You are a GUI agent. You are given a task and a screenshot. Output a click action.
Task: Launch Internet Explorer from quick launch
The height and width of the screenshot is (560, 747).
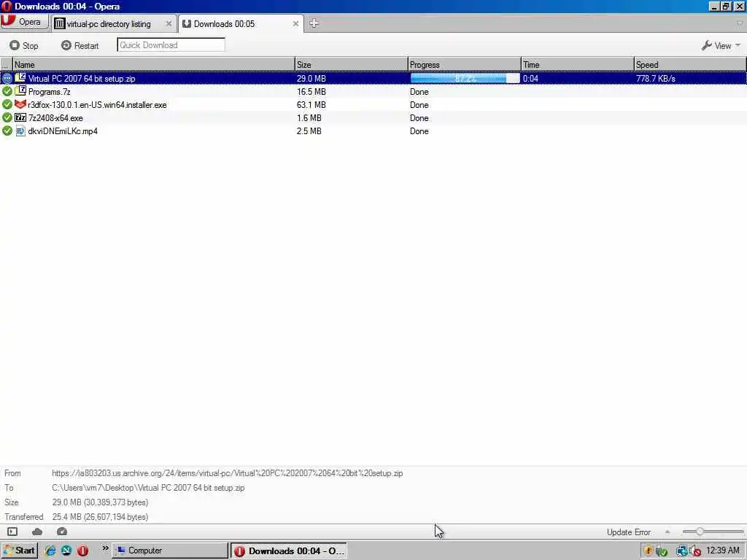pos(50,551)
